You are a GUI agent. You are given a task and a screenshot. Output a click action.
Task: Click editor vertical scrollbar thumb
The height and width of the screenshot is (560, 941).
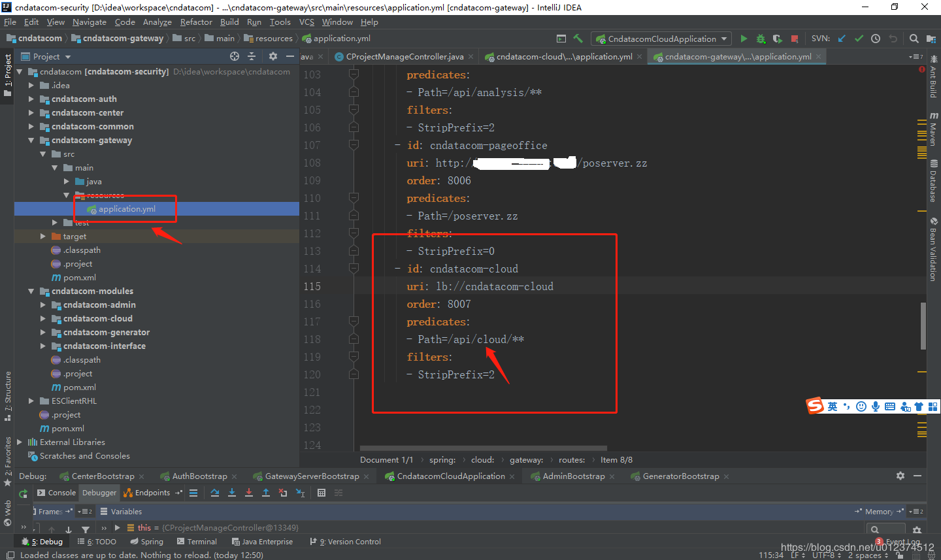(x=923, y=326)
